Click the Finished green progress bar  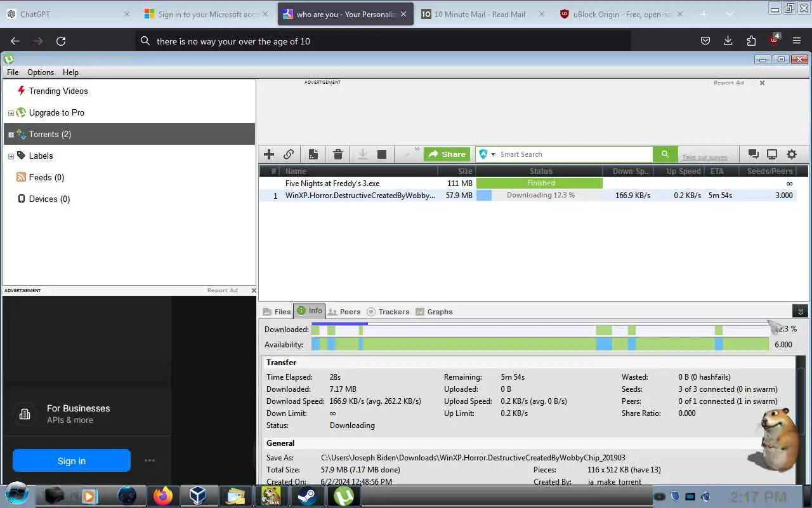[539, 183]
